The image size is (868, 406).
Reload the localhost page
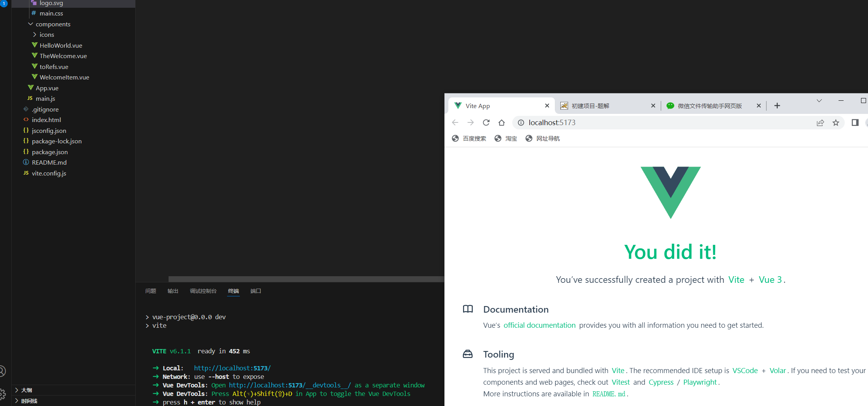click(486, 122)
